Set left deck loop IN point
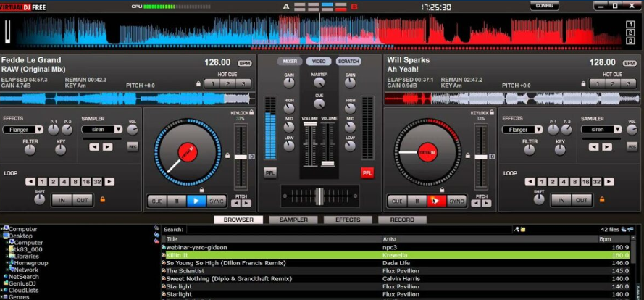 [x=62, y=200]
